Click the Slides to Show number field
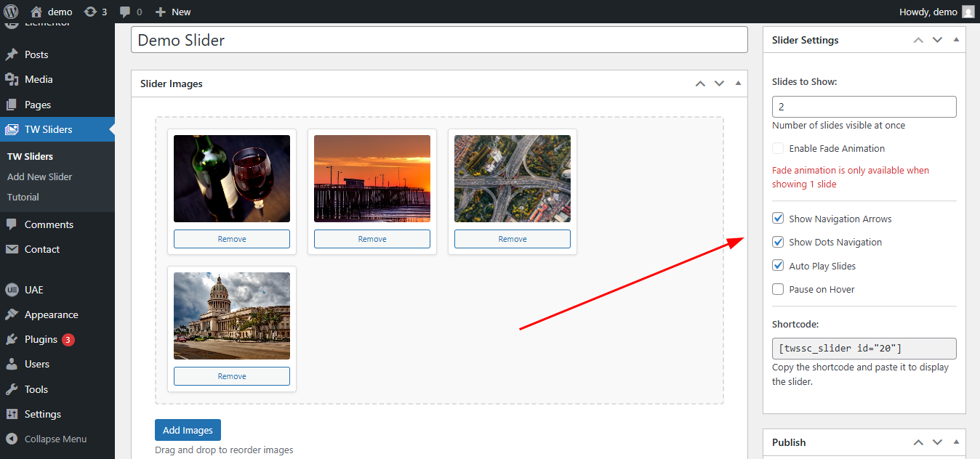 (864, 107)
